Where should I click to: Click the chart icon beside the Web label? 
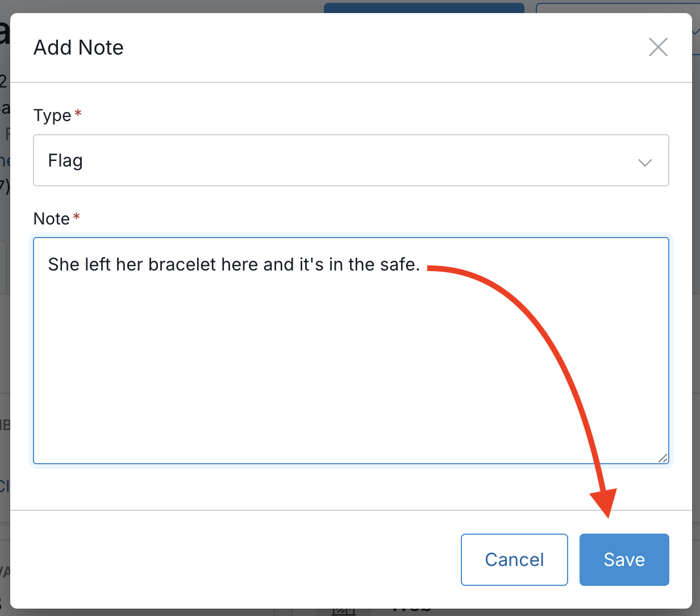tap(343, 609)
